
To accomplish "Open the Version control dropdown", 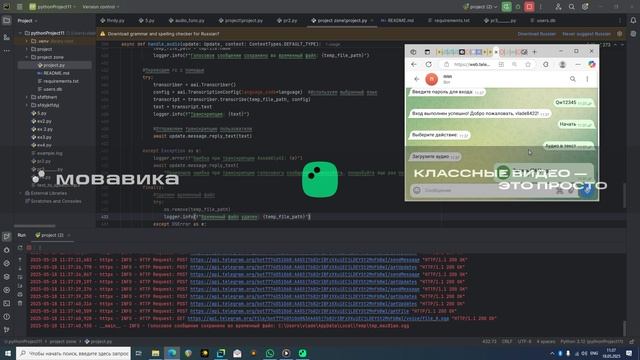I will tap(100, 7).
